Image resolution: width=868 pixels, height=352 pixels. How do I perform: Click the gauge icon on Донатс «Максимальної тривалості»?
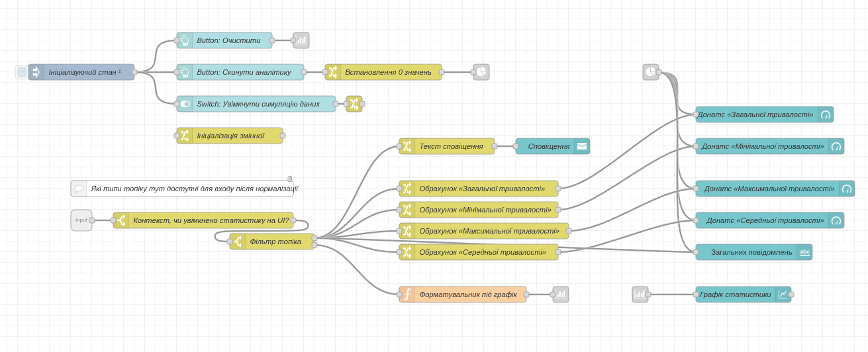pos(847,189)
